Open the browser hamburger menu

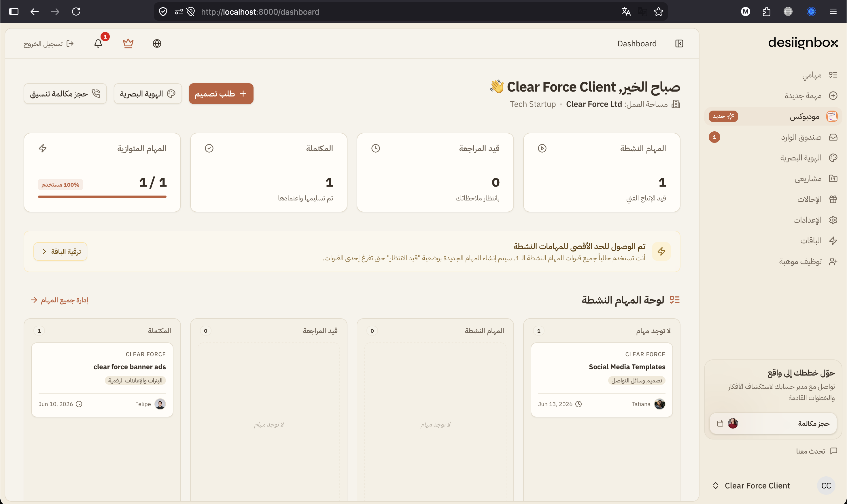833,12
